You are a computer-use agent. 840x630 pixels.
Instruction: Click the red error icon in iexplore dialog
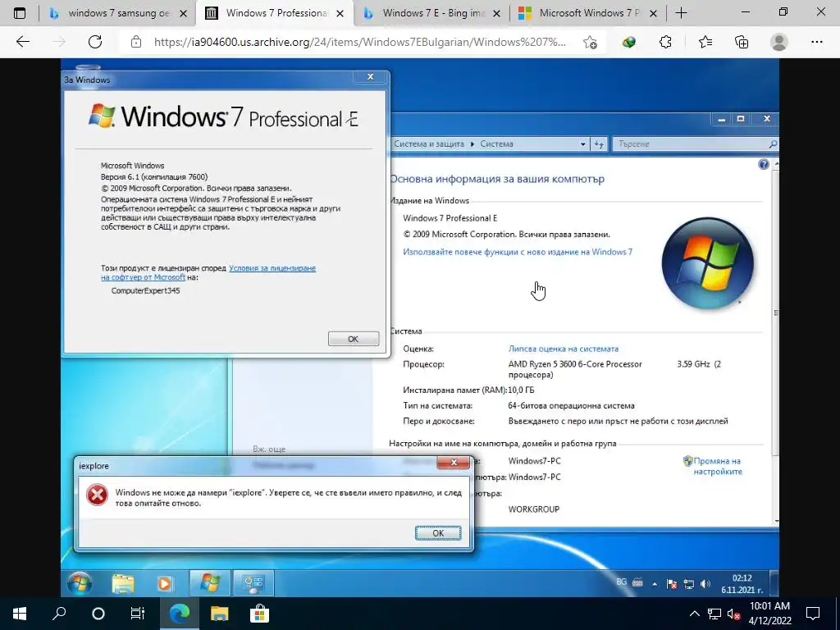(x=97, y=495)
